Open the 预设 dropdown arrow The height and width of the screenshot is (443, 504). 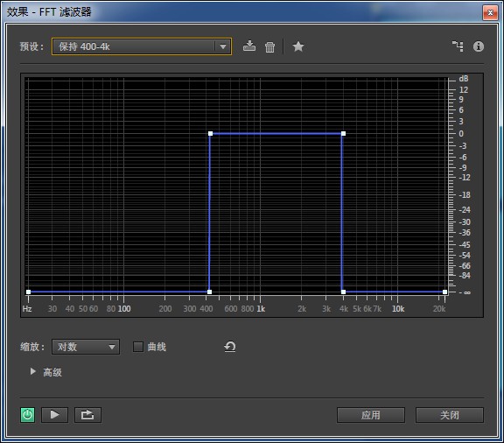(223, 46)
